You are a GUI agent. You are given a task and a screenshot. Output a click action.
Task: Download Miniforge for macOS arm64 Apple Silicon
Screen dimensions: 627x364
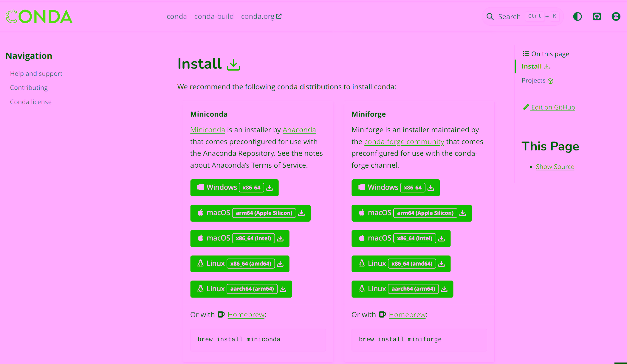tap(412, 213)
